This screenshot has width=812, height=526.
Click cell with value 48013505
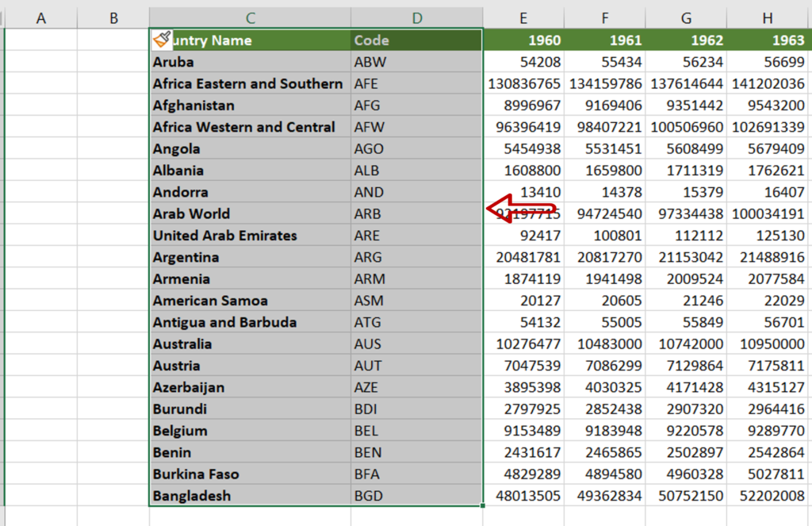[x=523, y=496]
